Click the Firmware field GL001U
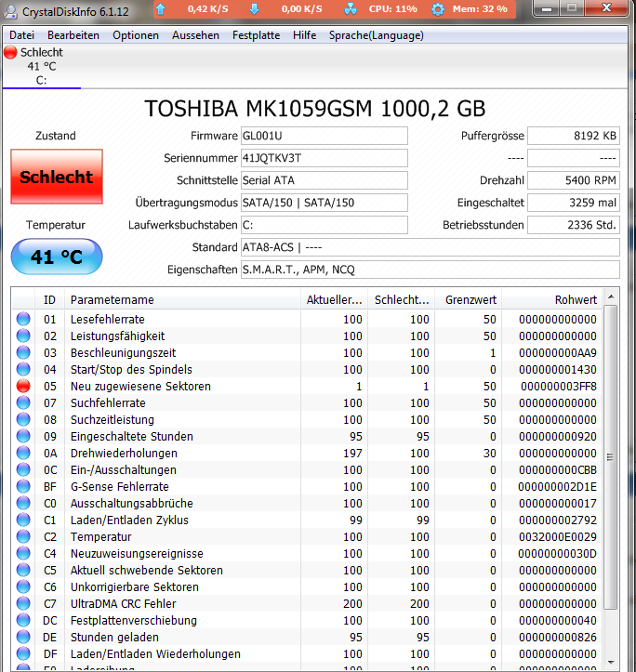636x672 pixels. (x=325, y=136)
